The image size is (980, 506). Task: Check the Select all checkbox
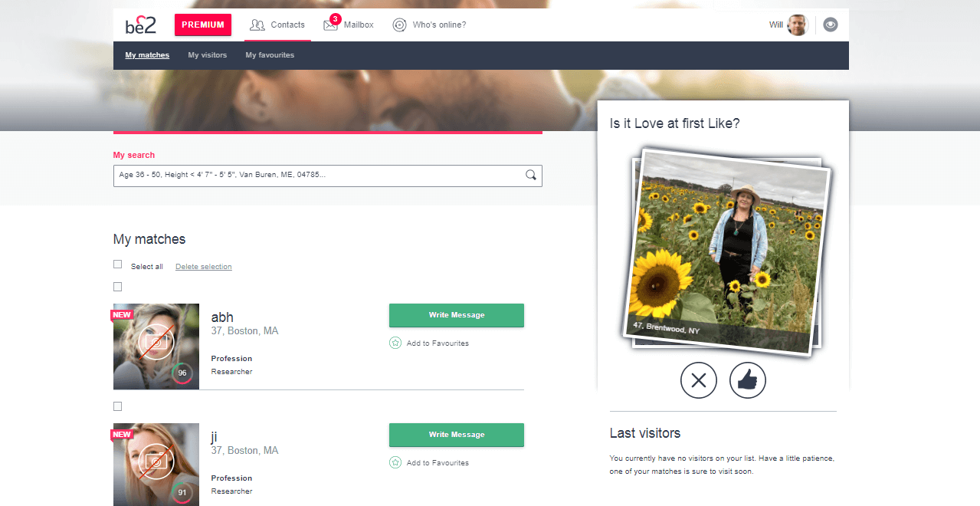pyautogui.click(x=117, y=264)
